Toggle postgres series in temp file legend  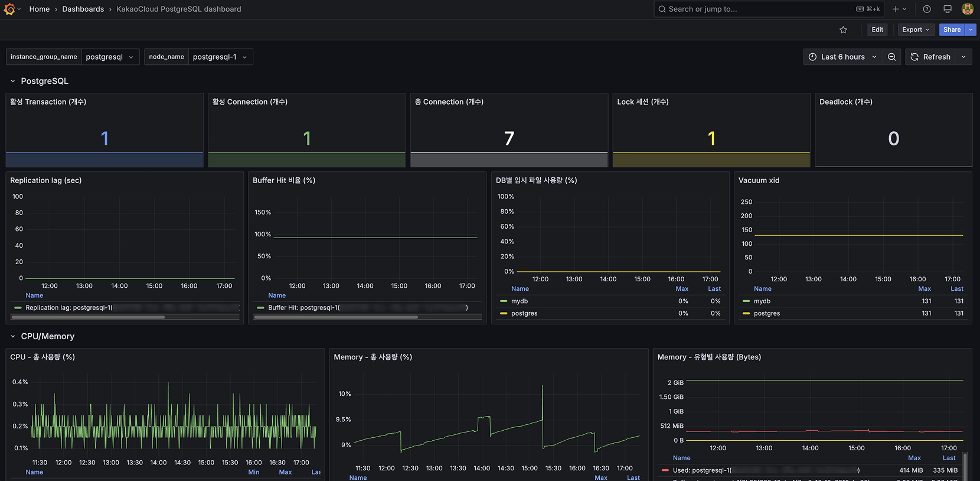524,313
